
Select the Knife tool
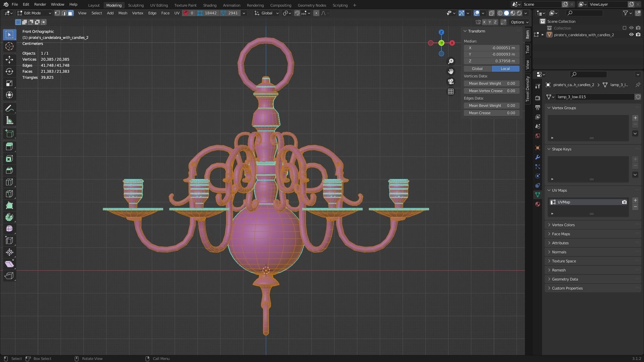(x=9, y=193)
